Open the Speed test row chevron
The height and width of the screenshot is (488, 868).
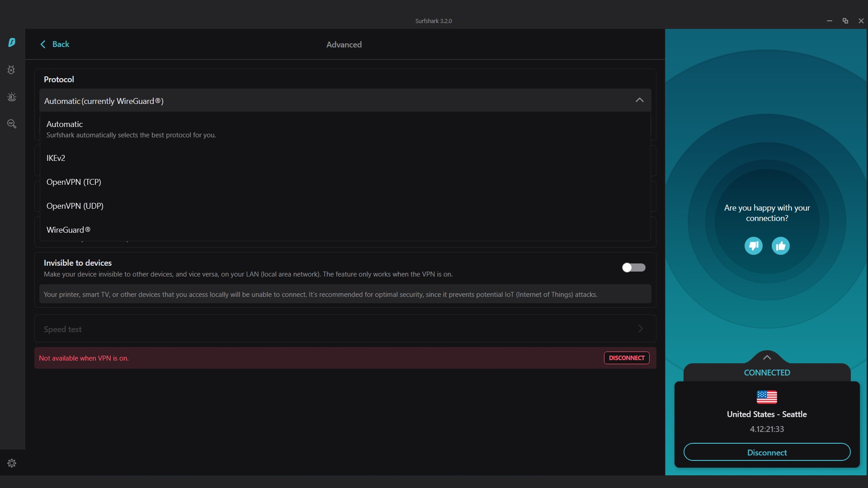pos(640,328)
